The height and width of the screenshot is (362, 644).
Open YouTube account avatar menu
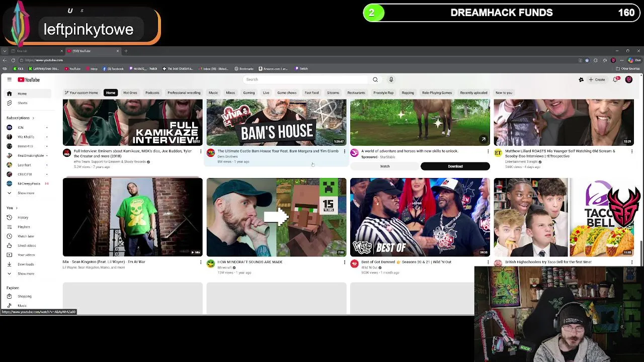pyautogui.click(x=629, y=79)
